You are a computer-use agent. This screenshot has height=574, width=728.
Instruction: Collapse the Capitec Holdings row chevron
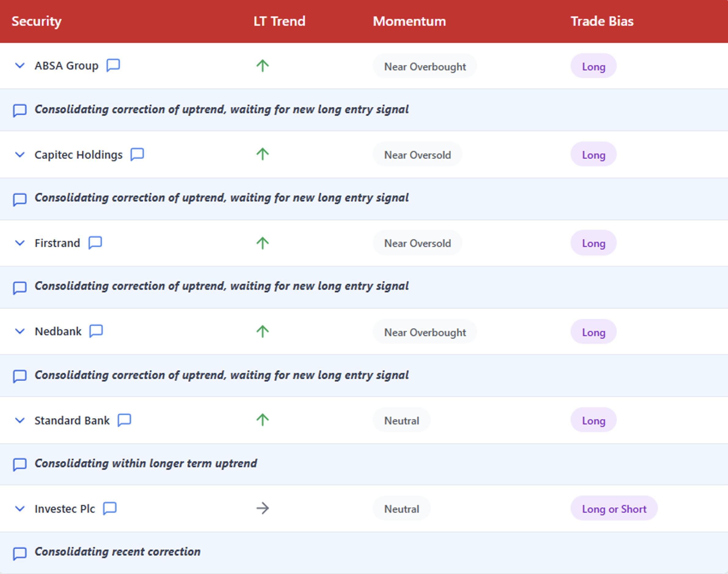[20, 155]
